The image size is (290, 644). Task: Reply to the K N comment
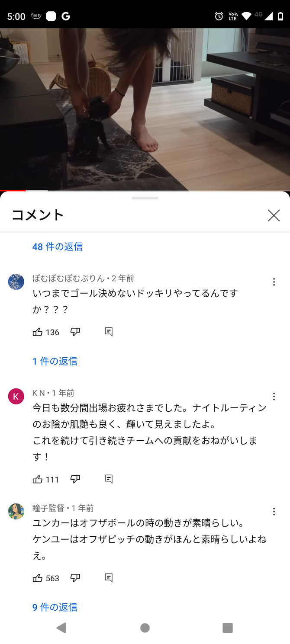click(x=109, y=479)
